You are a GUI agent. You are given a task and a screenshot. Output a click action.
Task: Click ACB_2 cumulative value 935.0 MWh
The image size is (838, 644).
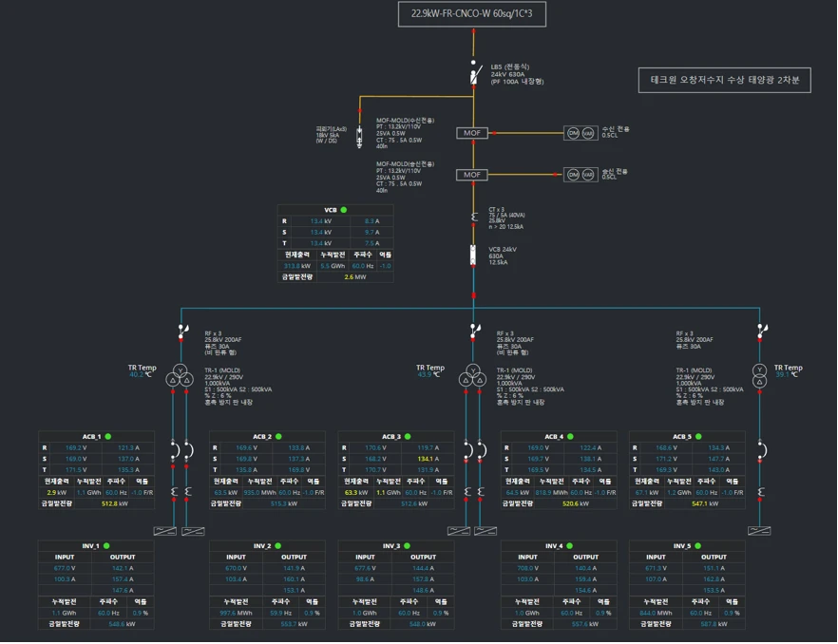[x=259, y=492]
